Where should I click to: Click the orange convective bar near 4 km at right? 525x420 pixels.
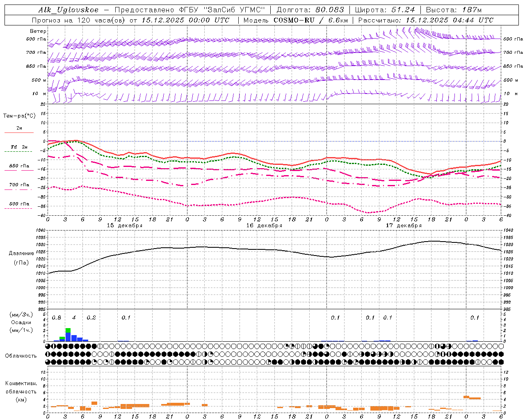coord(475,398)
